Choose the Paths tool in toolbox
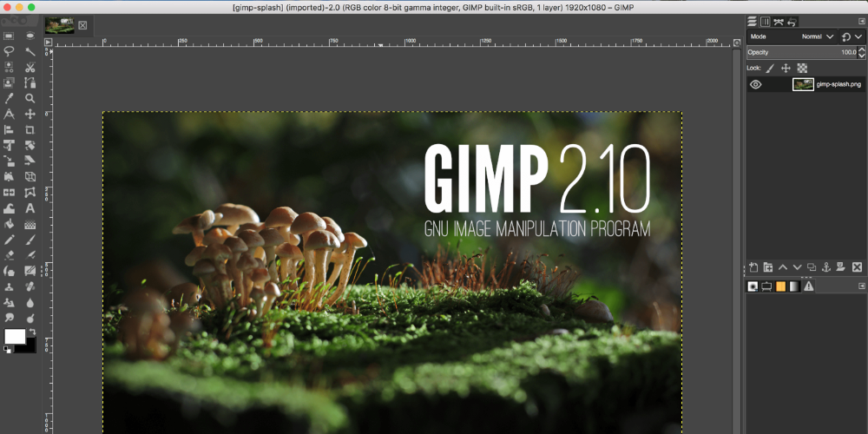 (30, 83)
